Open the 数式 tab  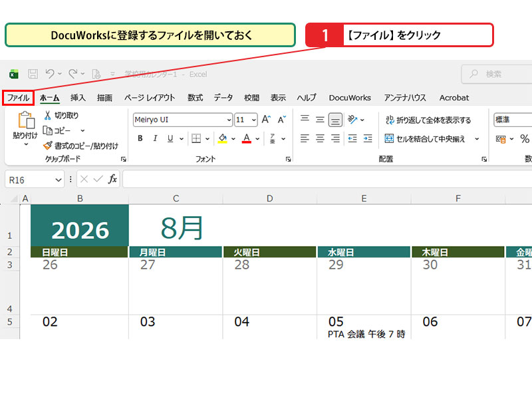tap(195, 98)
